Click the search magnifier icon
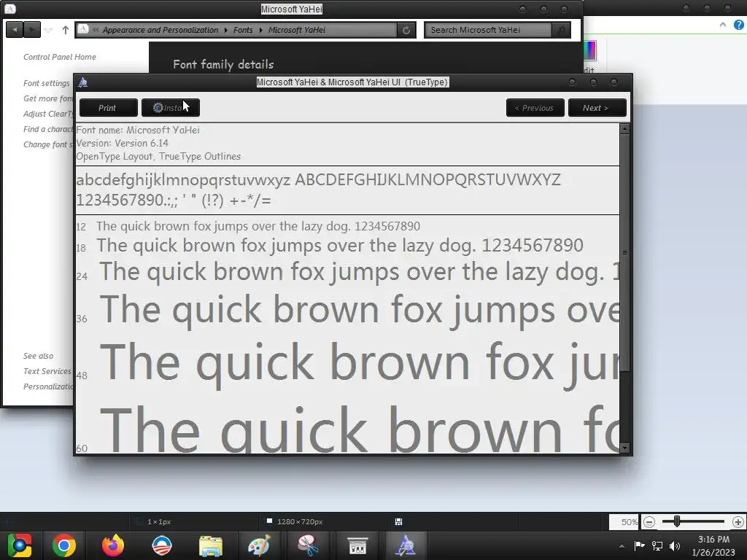This screenshot has width=747, height=560. click(561, 30)
